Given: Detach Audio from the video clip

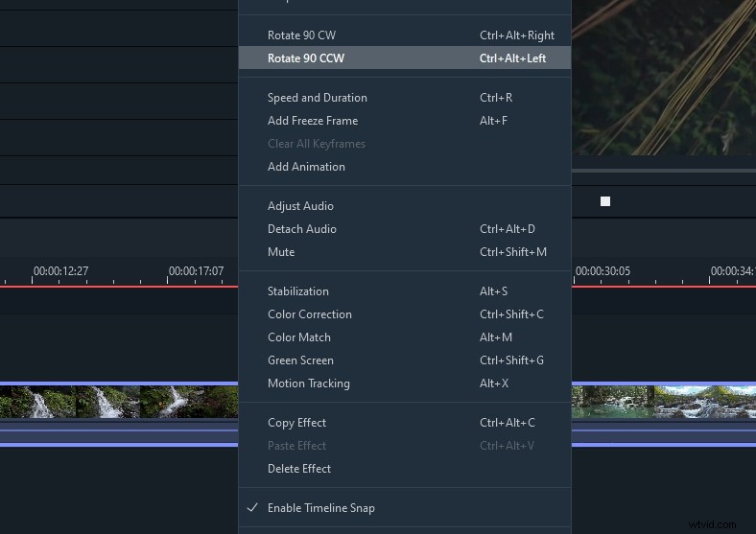Looking at the screenshot, I should coord(301,229).
